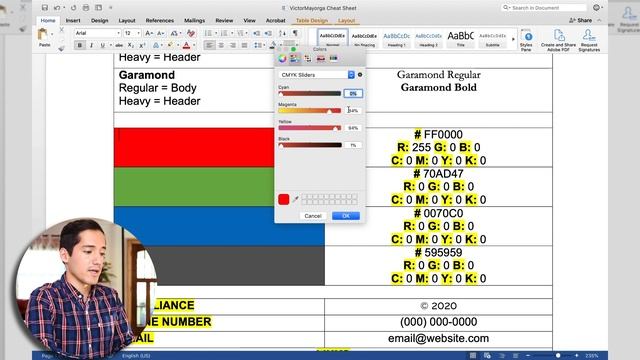Click Create and Share Adobe PDF
This screenshot has width=640, height=360.
558,40
